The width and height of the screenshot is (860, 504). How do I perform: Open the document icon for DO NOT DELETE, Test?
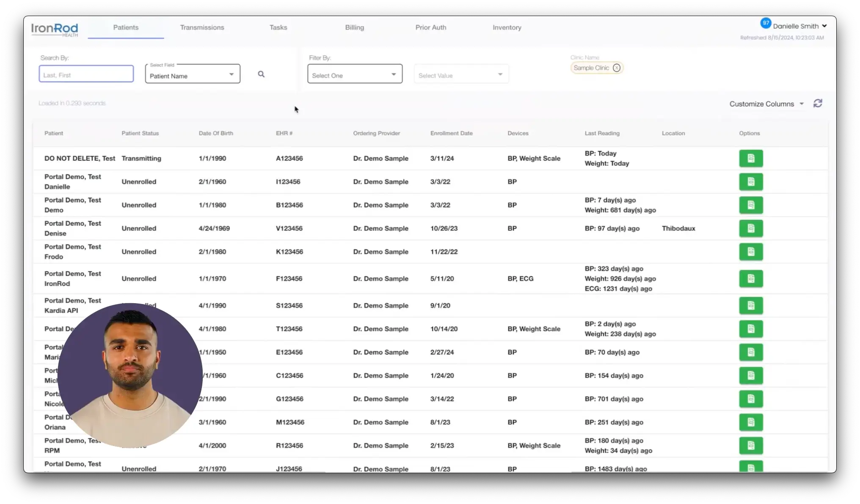click(751, 159)
